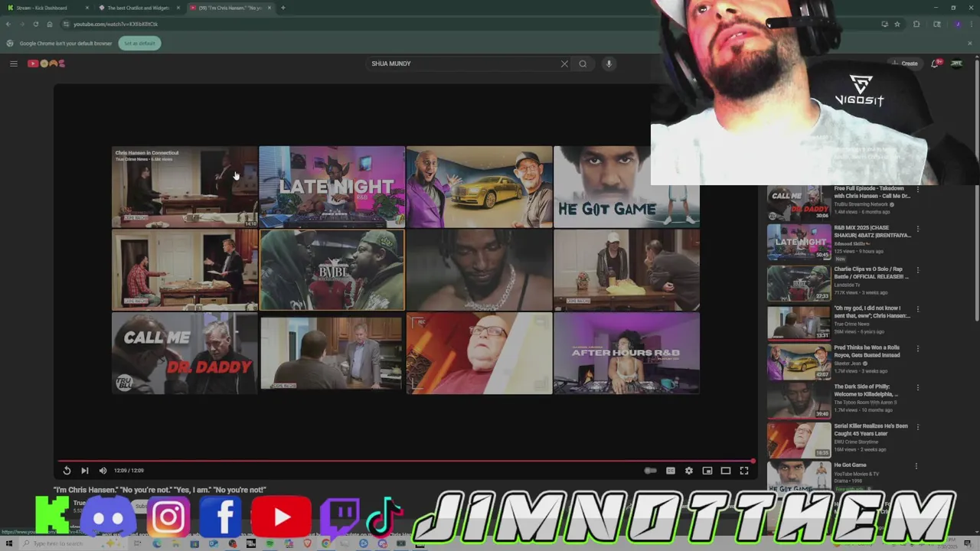The image size is (980, 551).
Task: Reload the current page
Action: (35, 24)
